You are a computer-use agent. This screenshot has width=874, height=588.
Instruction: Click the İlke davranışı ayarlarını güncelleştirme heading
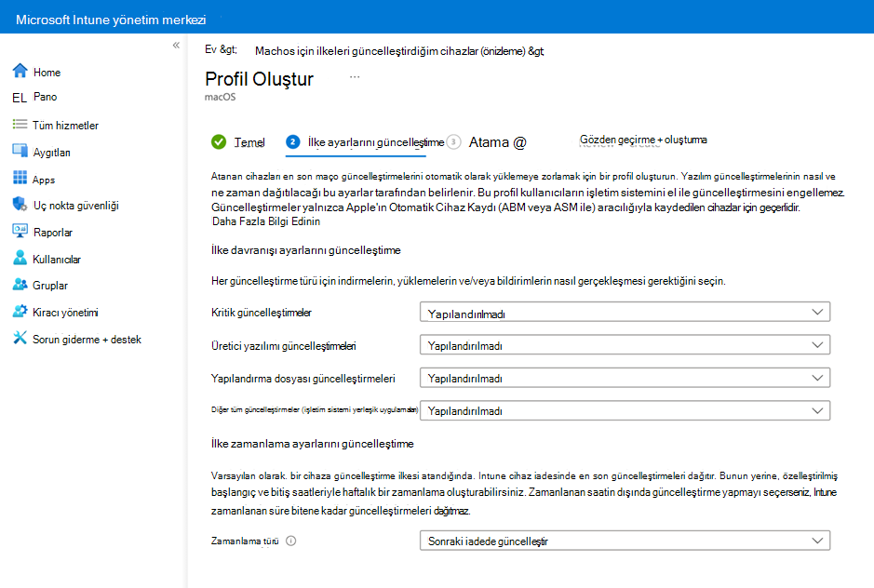(305, 250)
